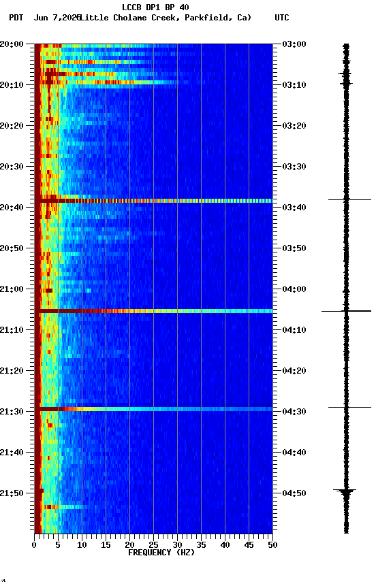Click the '04:30' UTC time label
Screen dimensions: 376x588
pos(294,412)
